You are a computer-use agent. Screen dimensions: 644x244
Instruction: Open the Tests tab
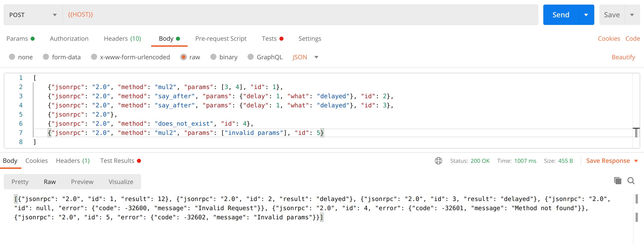269,38
